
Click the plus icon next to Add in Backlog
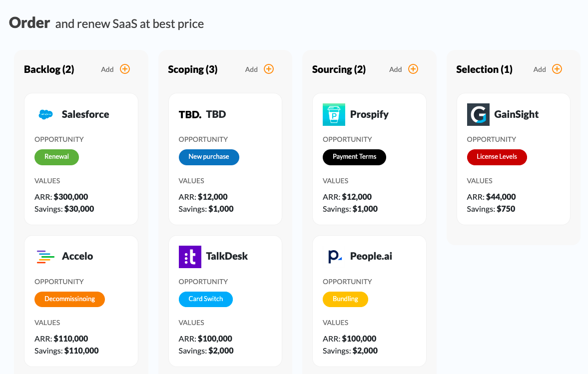[125, 69]
